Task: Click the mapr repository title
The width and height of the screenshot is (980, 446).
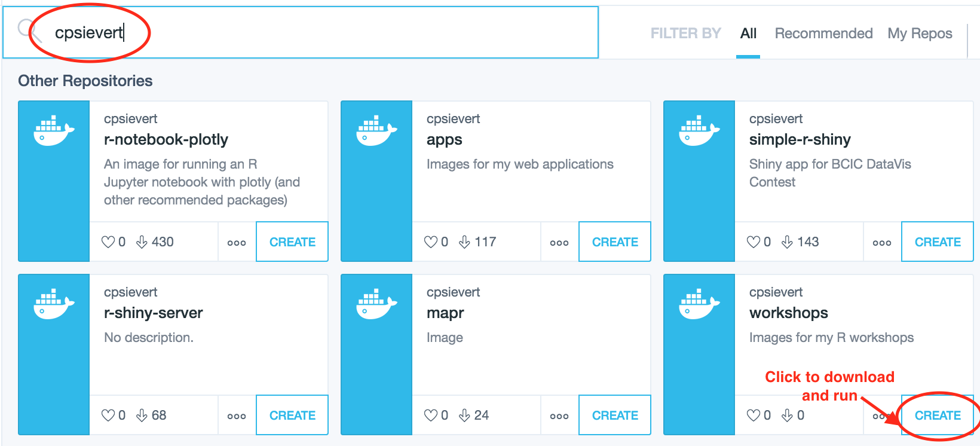Action: click(445, 313)
